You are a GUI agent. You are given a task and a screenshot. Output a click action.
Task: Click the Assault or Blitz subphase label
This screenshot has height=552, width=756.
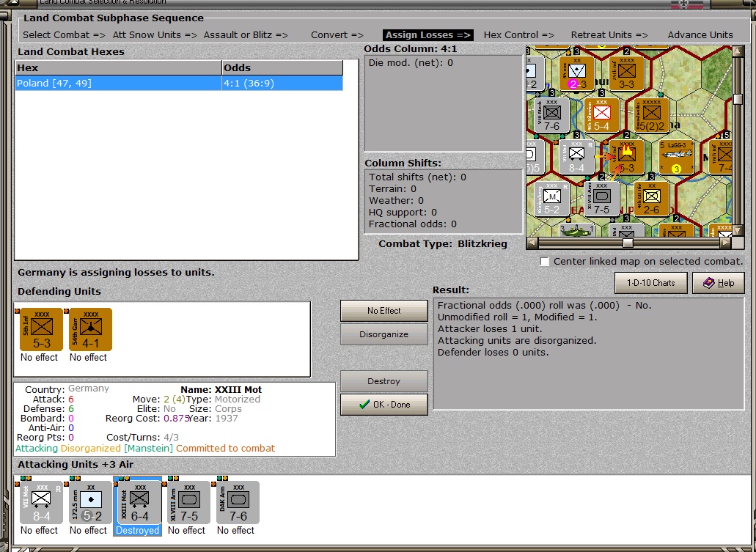246,34
